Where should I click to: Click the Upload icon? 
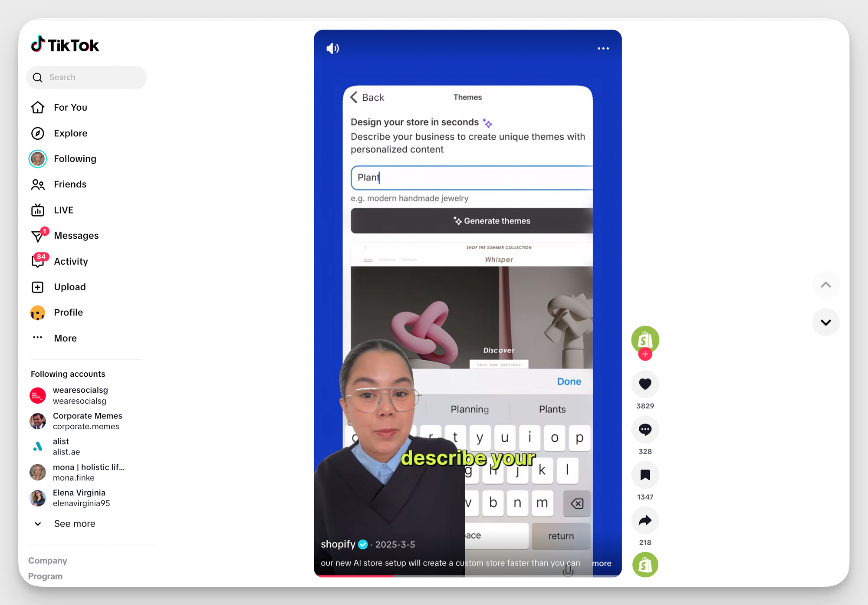pyautogui.click(x=38, y=287)
